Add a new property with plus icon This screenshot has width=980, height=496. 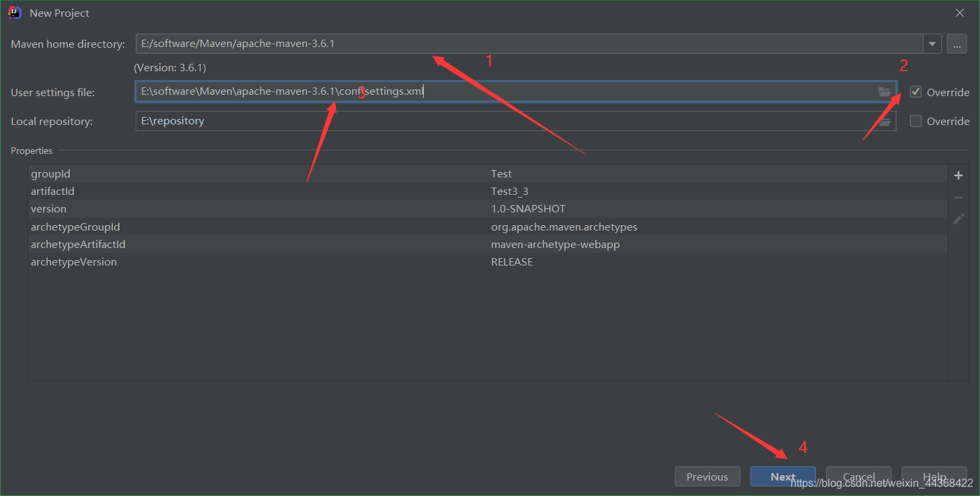pyautogui.click(x=959, y=175)
